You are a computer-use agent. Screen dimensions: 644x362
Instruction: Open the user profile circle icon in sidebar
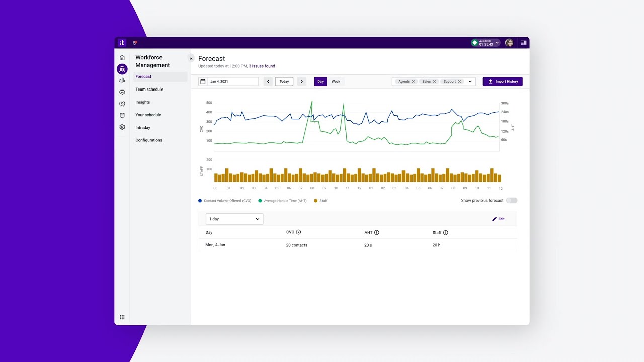[122, 104]
